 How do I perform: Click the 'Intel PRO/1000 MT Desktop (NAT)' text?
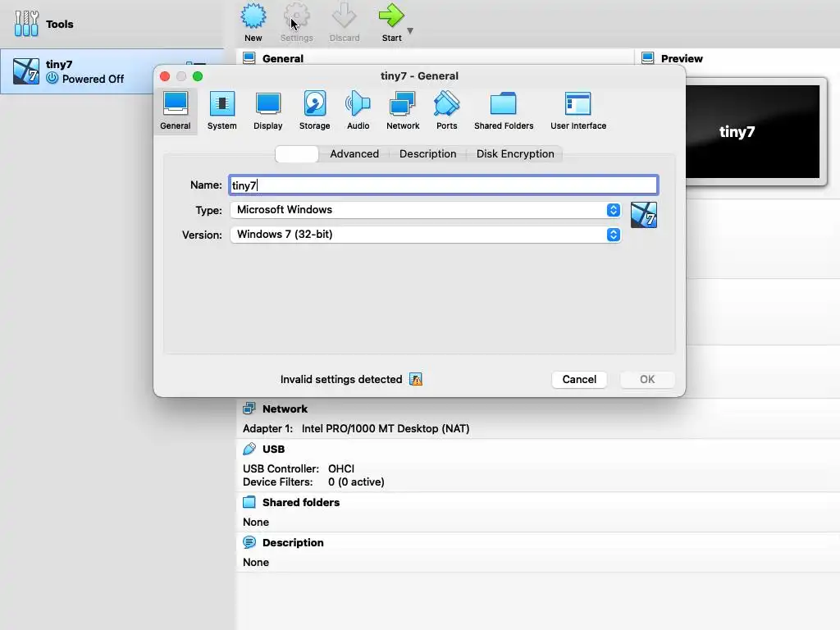386,428
